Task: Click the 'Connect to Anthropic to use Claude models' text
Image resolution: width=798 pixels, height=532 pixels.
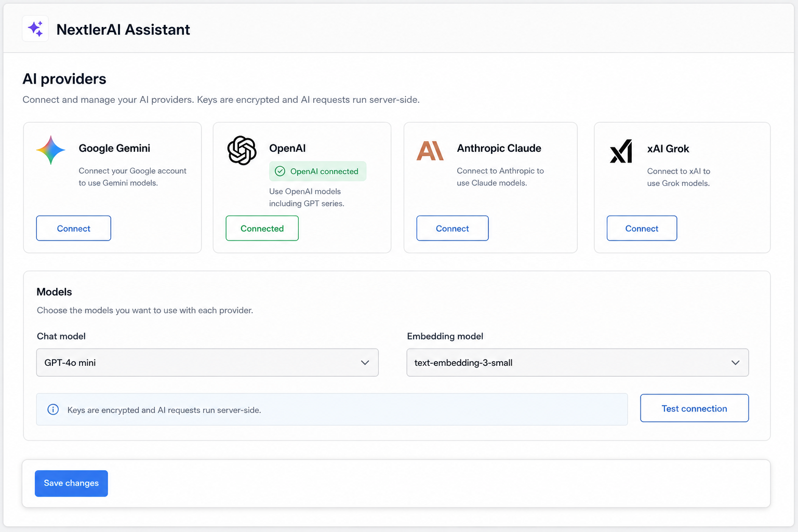Action: pyautogui.click(x=500, y=177)
